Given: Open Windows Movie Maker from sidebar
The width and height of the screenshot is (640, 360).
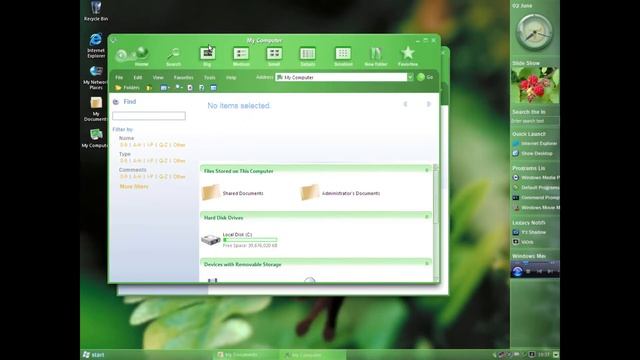Looking at the screenshot, I should coord(536,208).
